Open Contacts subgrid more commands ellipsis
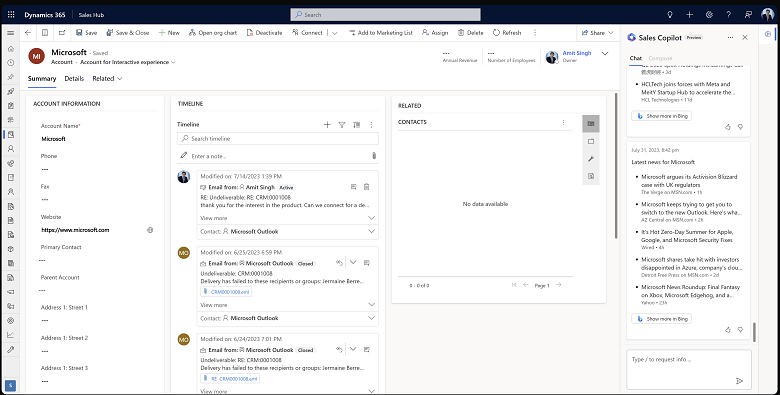Screen dimensions: 780x395 [x=563, y=122]
